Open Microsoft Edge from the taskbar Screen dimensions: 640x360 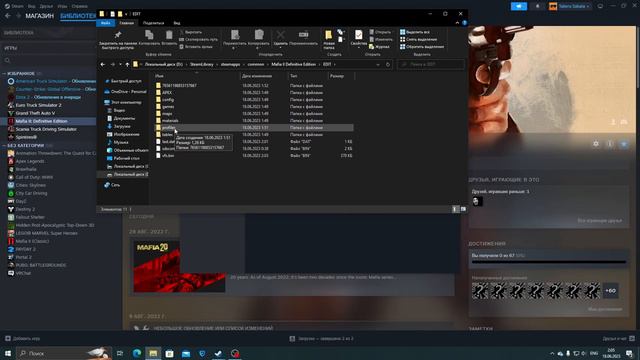137,353
